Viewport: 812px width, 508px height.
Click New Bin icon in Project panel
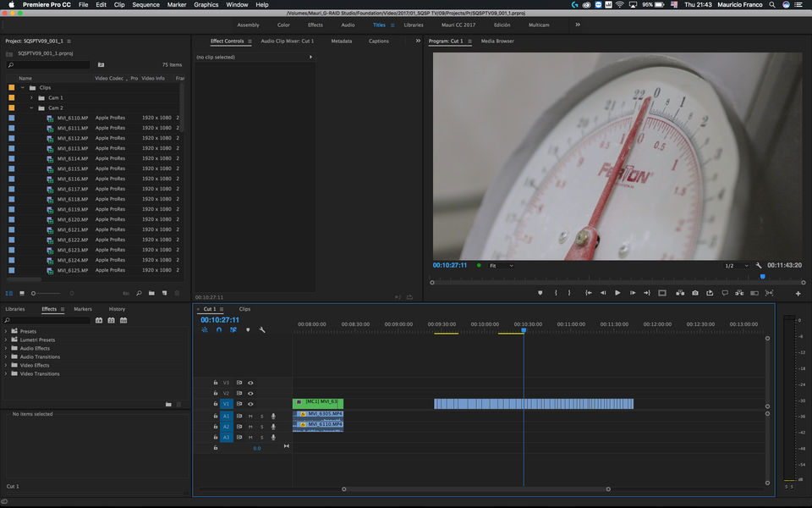pyautogui.click(x=151, y=293)
